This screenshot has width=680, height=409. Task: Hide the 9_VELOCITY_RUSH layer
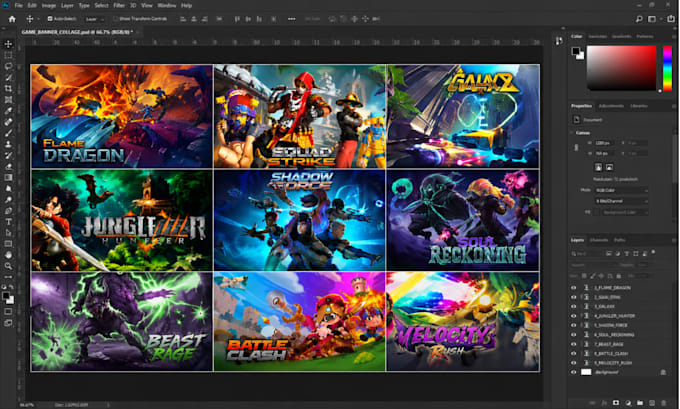coord(574,363)
